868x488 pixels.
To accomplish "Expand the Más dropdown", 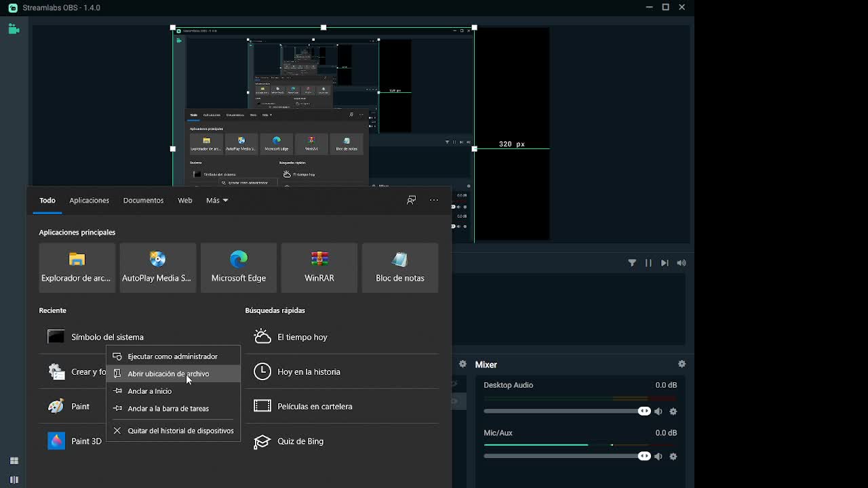I will click(217, 201).
